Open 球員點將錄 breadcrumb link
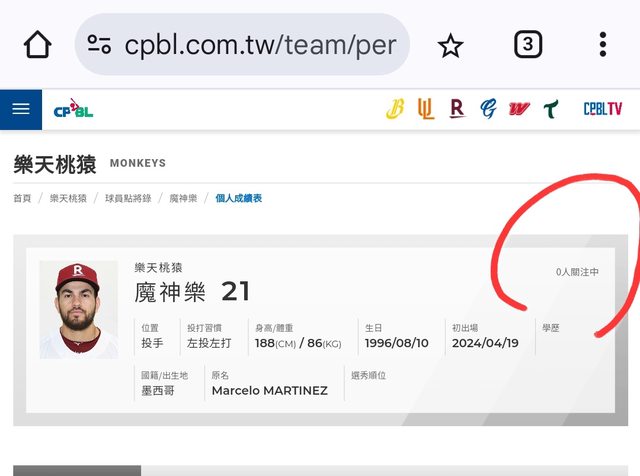Screen dimensions: 640x476 128,198
